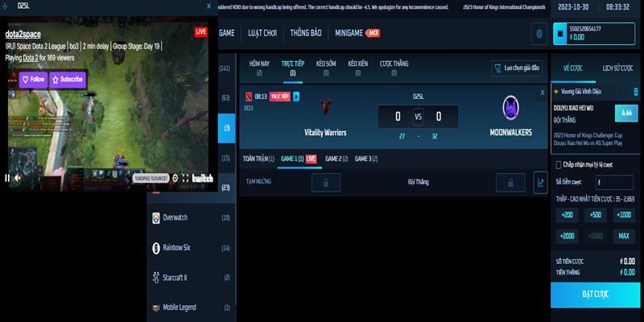Screen dimensions: 644x322
Task: Set the MAX bet amount
Action: click(x=624, y=237)
